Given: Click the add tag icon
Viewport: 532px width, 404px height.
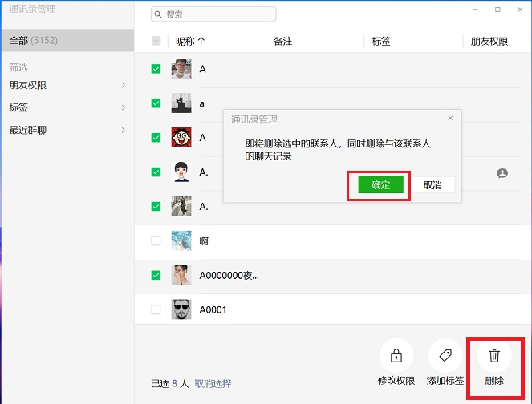Looking at the screenshot, I should 445,355.
